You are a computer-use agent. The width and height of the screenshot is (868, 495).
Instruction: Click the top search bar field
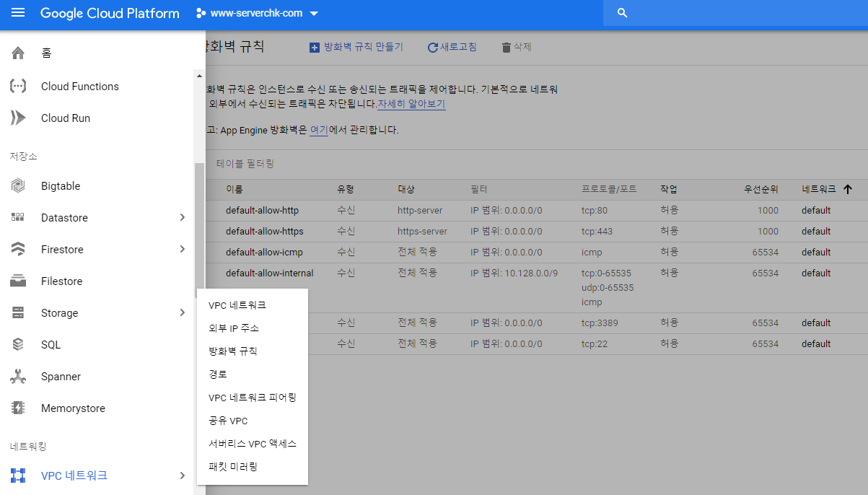[x=736, y=13]
